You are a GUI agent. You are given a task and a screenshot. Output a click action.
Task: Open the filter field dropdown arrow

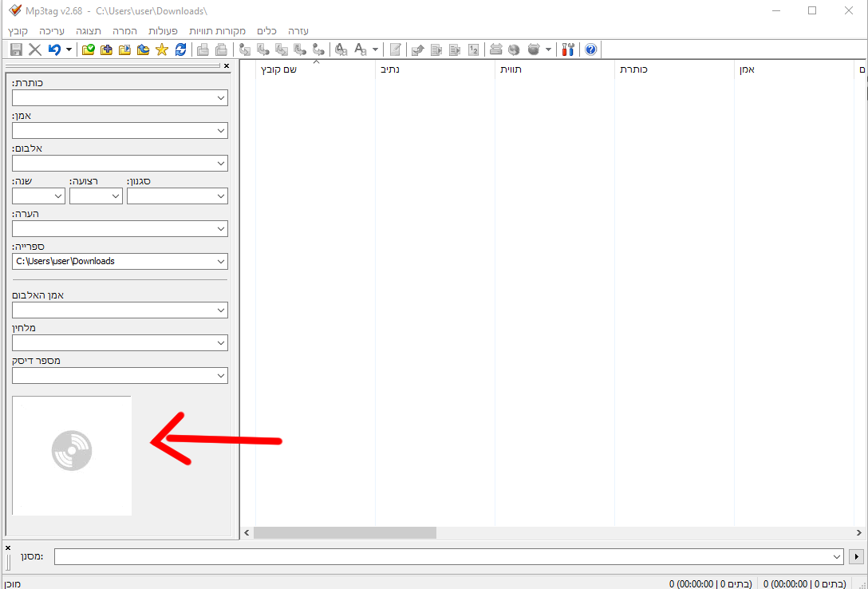tap(837, 556)
